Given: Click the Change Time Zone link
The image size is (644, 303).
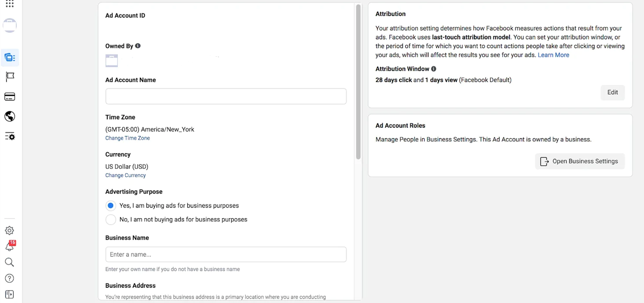Looking at the screenshot, I should coord(127,138).
